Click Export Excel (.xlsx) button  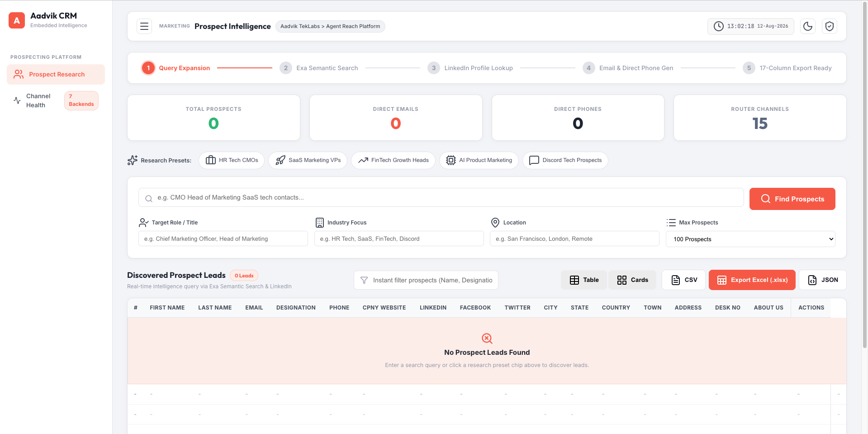752,280
